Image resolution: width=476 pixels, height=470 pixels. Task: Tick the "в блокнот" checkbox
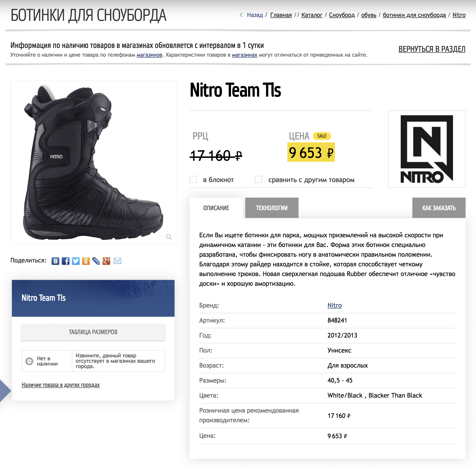coord(193,179)
